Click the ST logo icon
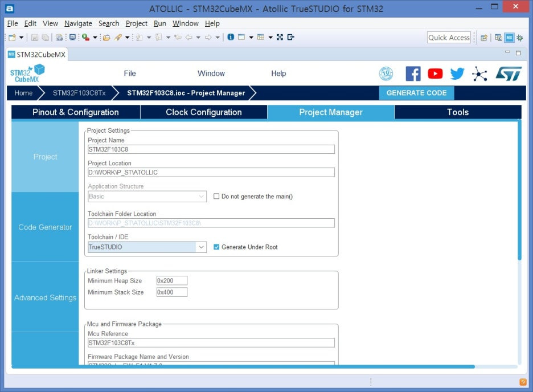The height and width of the screenshot is (392, 533). pos(509,73)
